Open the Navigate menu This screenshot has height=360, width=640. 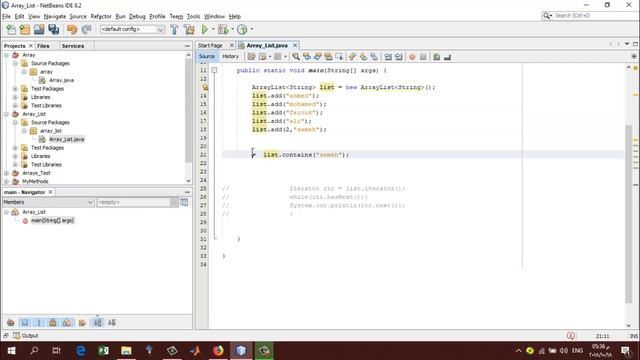click(55, 16)
